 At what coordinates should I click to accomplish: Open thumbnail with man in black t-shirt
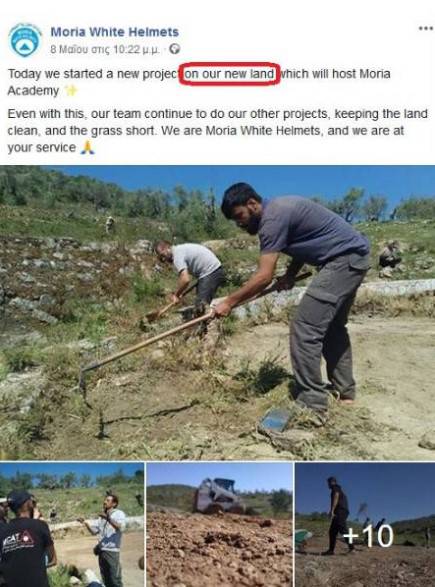pos(72,525)
